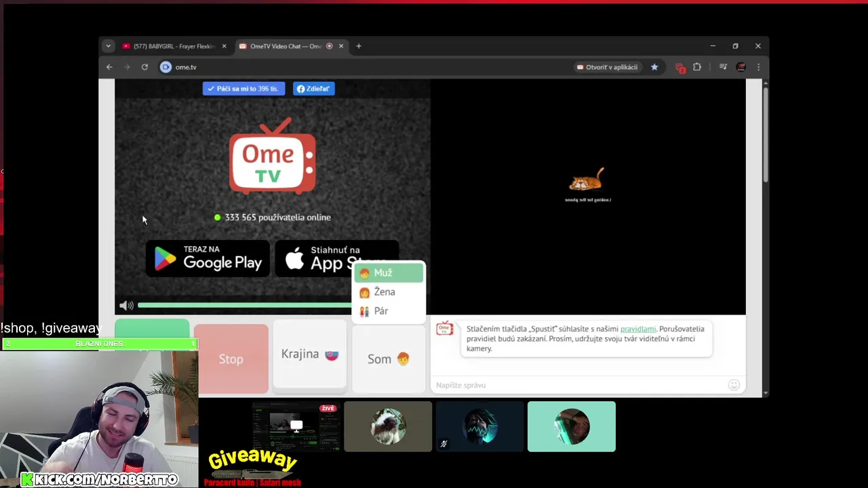This screenshot has height=488, width=868.
Task: Click the OmeTV logo in video panel
Action: 272,157
